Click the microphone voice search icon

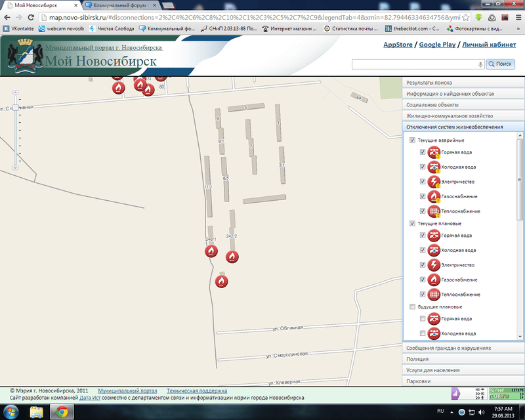(x=480, y=64)
